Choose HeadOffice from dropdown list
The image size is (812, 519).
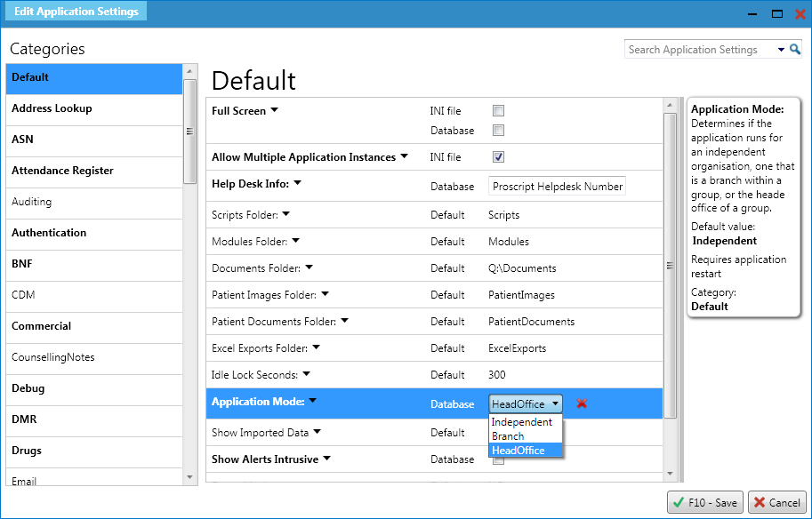pos(525,451)
